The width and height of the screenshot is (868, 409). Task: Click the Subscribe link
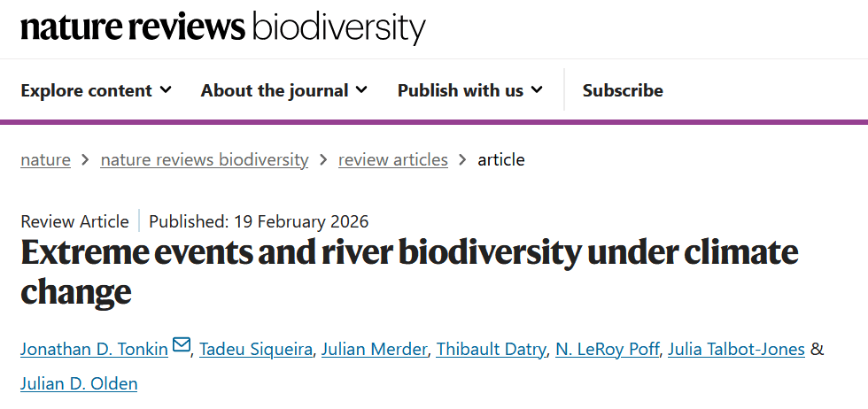pos(623,90)
